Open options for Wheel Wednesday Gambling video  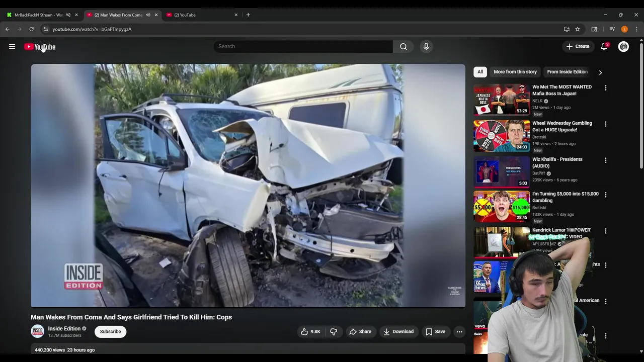tap(606, 124)
